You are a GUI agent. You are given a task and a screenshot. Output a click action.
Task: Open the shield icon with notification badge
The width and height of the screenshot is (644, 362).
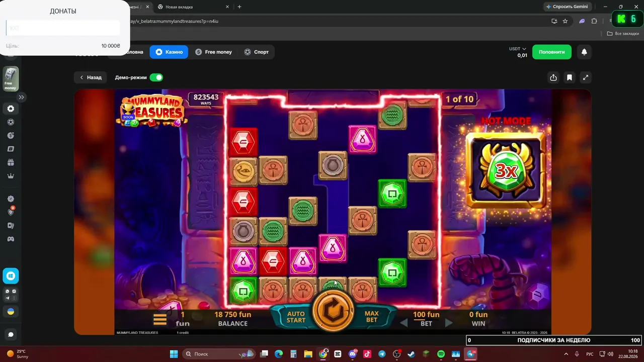[11, 212]
